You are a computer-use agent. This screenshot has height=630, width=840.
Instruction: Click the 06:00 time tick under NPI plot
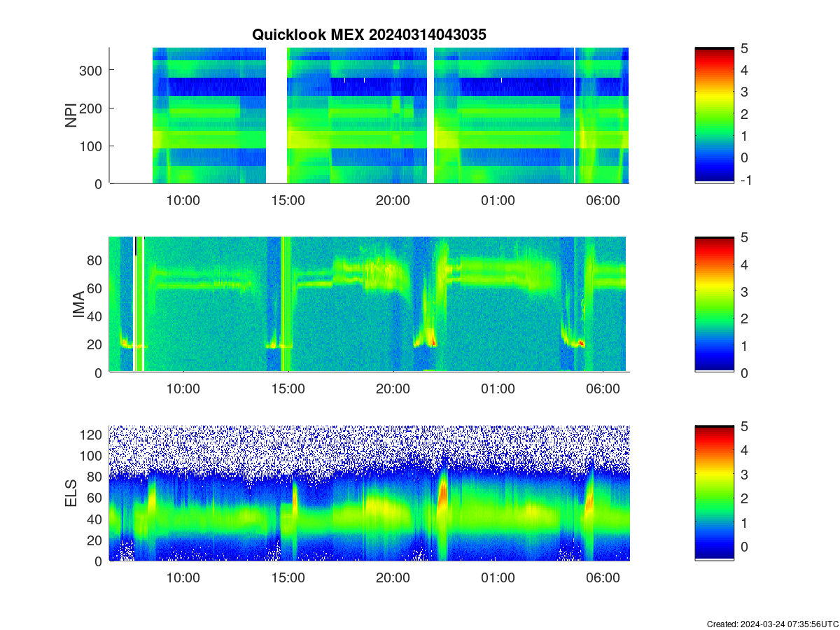tap(603, 200)
